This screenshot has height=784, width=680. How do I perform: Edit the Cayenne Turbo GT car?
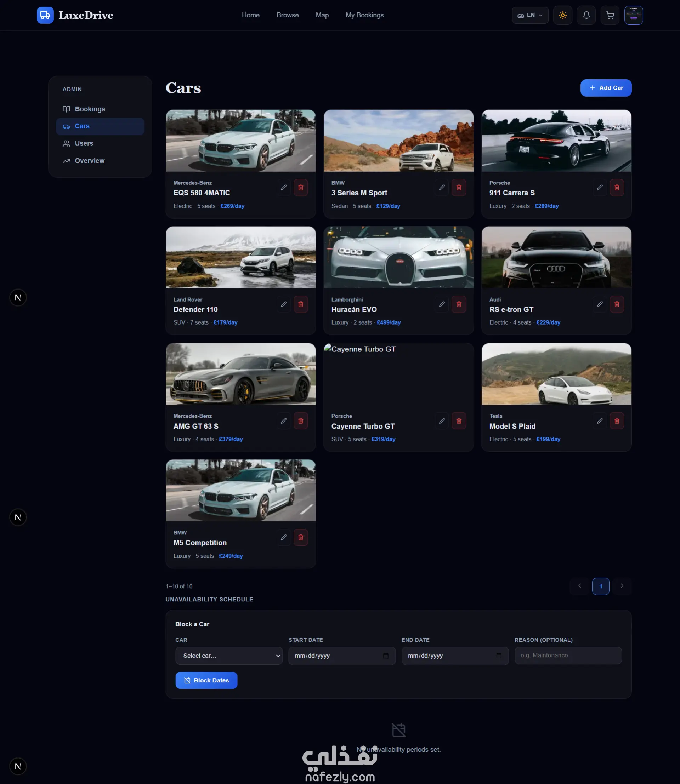[442, 420]
